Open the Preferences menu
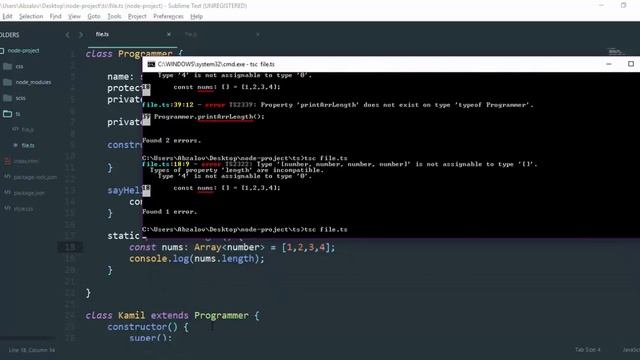The height and width of the screenshot is (360, 640). (168, 16)
